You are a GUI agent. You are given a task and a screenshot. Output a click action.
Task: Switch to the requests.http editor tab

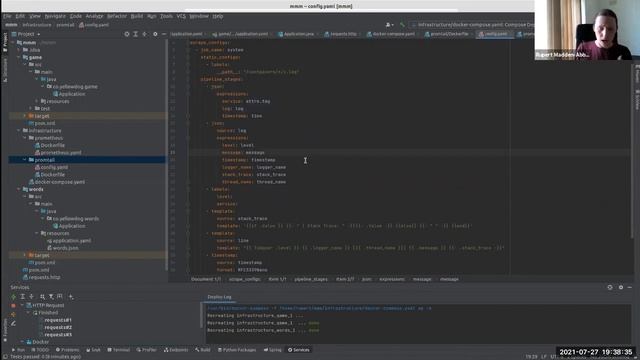click(x=341, y=34)
